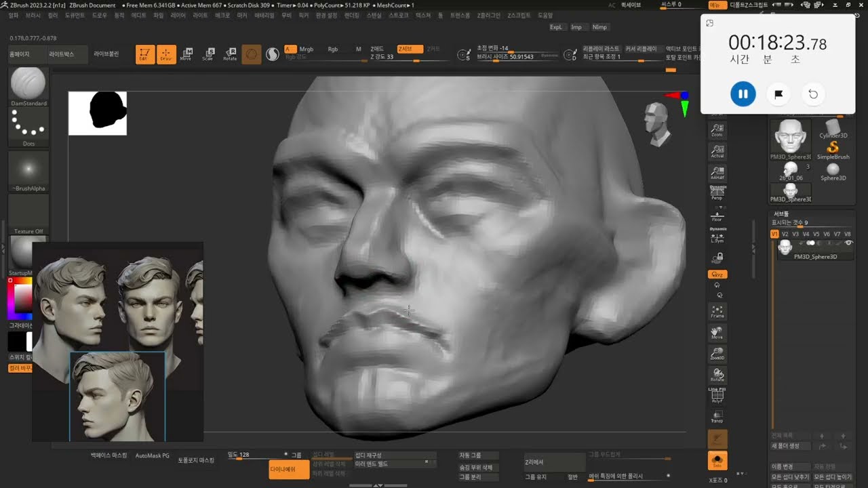Viewport: 868px width, 488px height.
Task: Open the 스트로크 menu
Action: [398, 15]
